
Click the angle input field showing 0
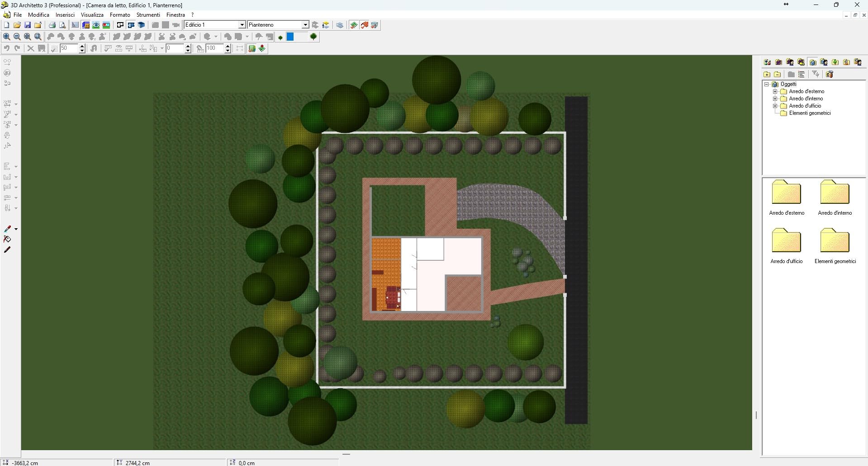[x=175, y=48]
